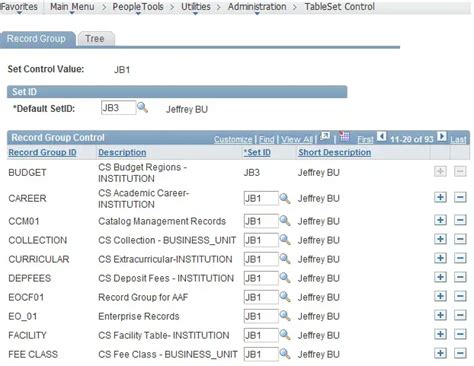Add a row after EOCF01
Image resolution: width=474 pixels, height=366 pixels.
(440, 296)
